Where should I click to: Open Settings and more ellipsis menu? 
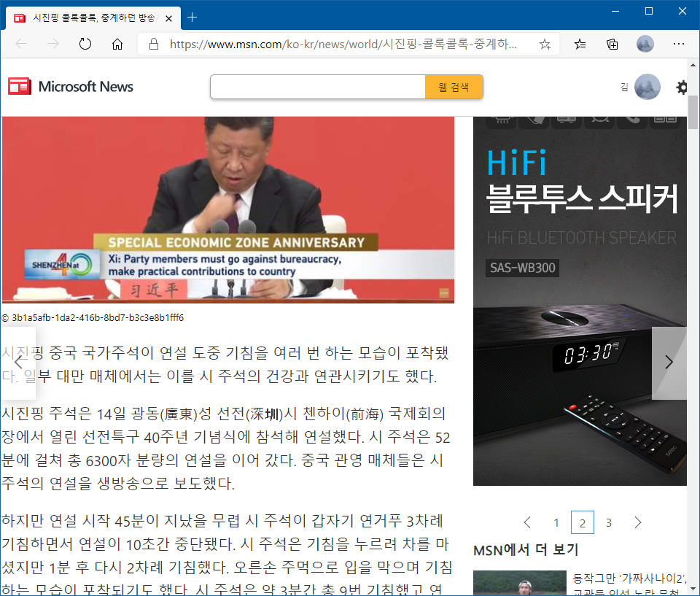pyautogui.click(x=679, y=44)
